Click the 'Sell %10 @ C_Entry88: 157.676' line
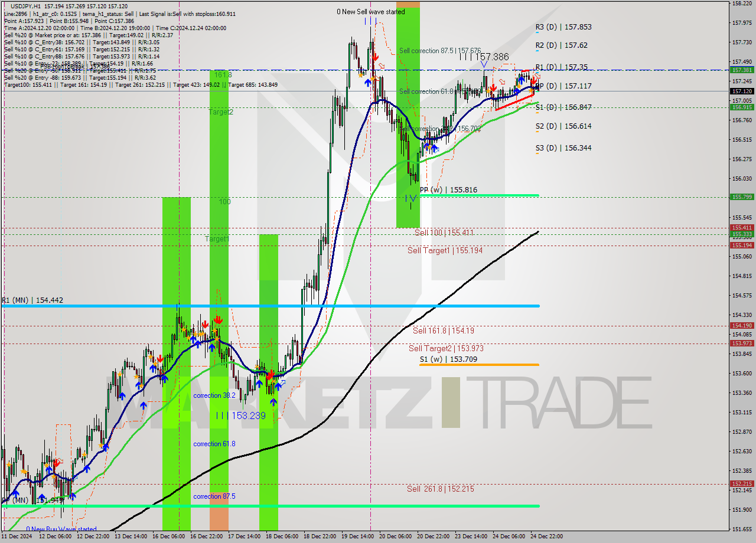The height and width of the screenshot is (543, 756). 82,56
